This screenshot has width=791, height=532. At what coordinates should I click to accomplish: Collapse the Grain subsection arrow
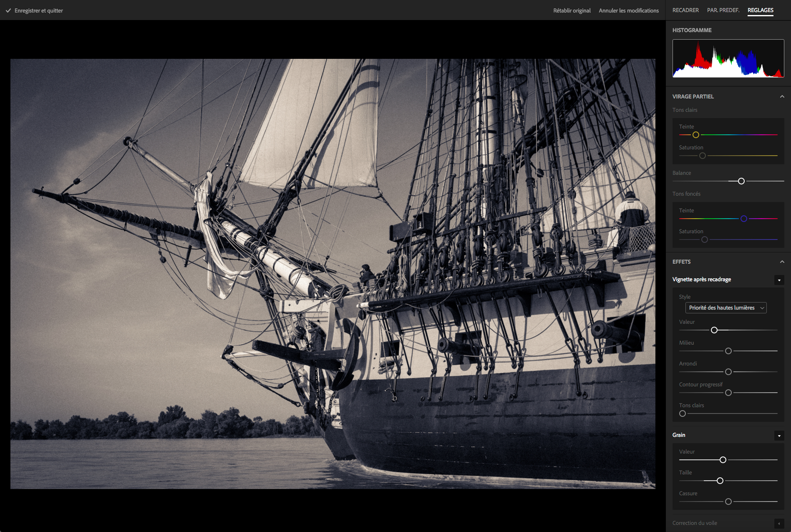pos(779,436)
